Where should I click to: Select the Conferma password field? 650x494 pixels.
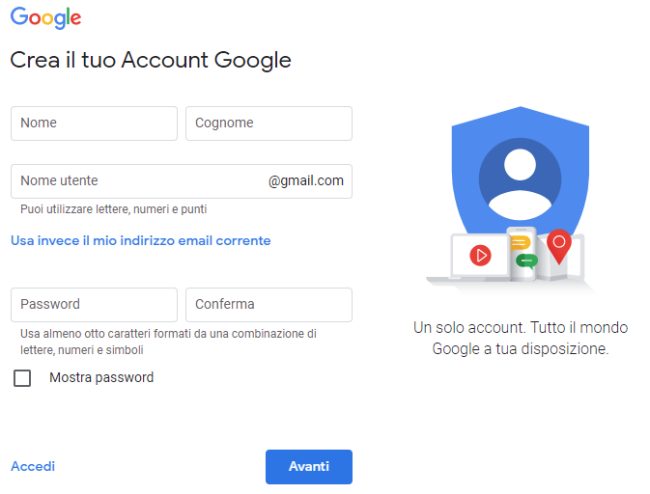point(269,305)
